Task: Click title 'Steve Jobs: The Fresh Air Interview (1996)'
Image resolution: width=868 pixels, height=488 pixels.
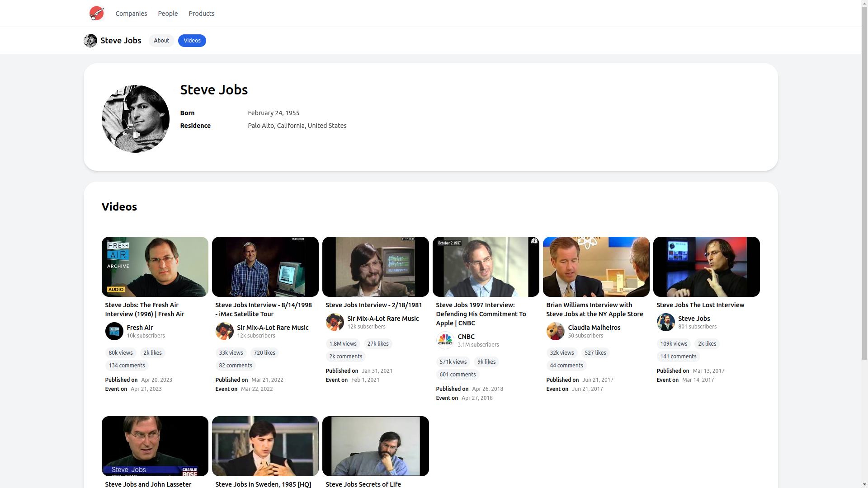Action: coord(145,310)
